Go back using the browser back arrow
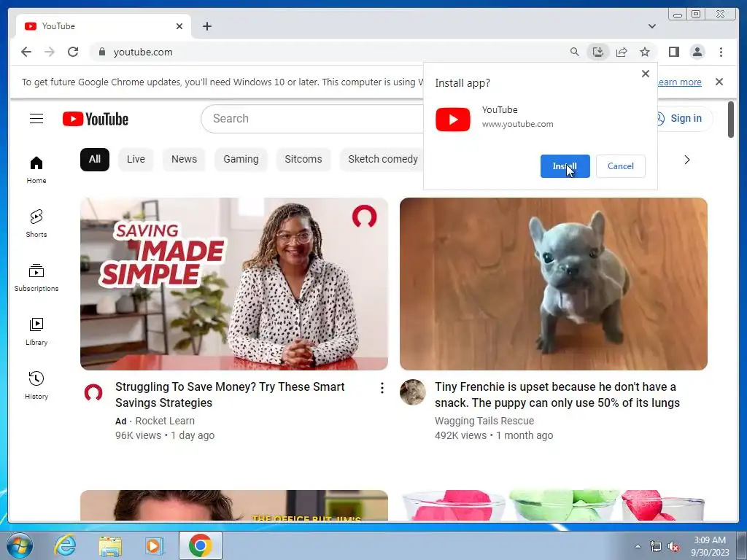This screenshot has height=560, width=747. [26, 52]
